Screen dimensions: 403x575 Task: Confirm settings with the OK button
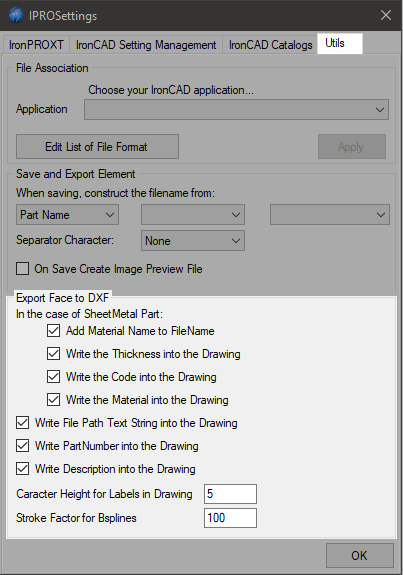[x=359, y=555]
